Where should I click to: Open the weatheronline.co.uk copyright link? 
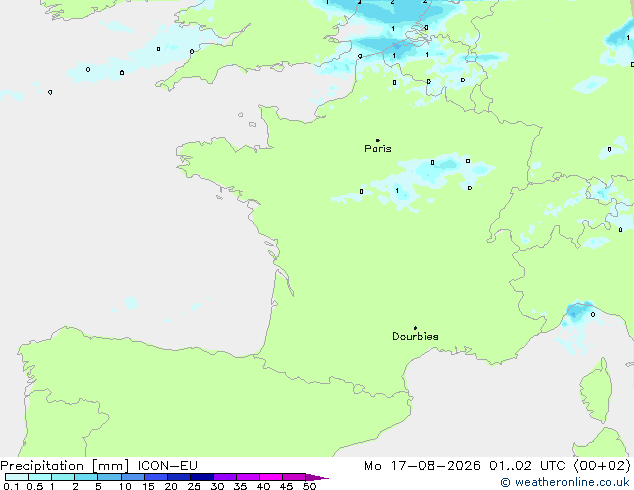click(565, 482)
